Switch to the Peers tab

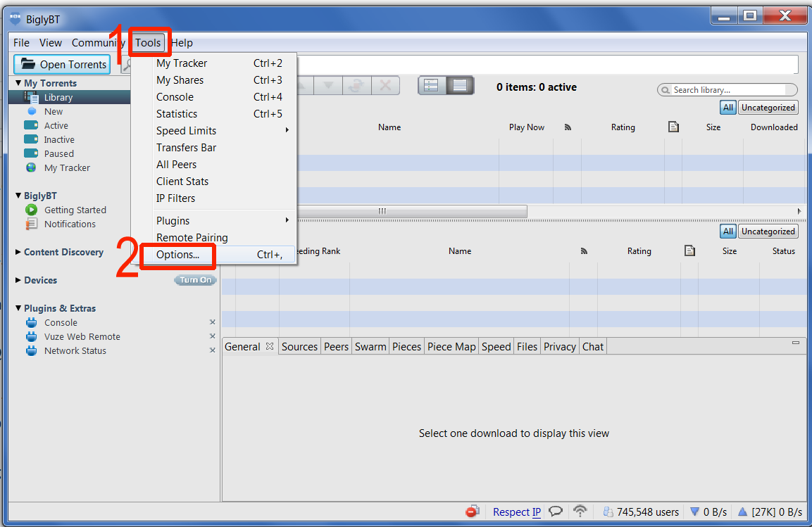tap(336, 346)
